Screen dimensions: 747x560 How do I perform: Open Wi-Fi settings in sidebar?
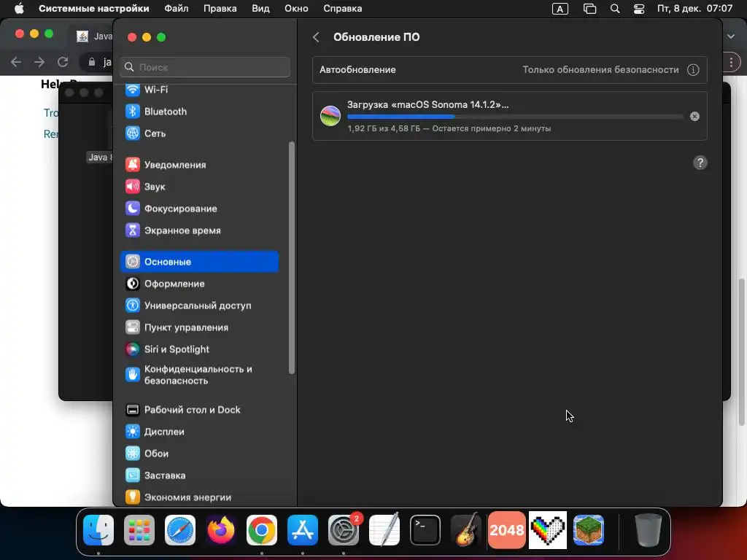tap(199, 90)
